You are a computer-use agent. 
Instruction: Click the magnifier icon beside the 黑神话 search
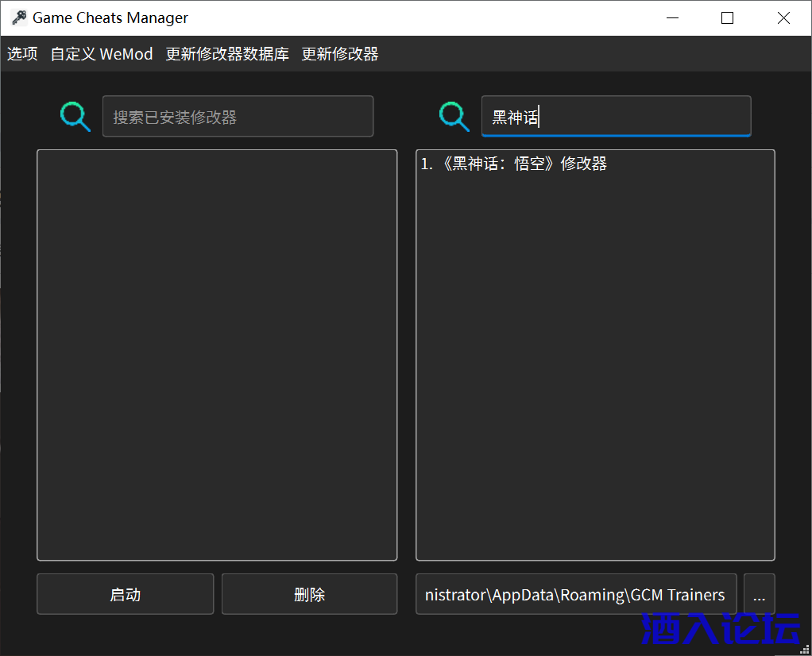coord(454,117)
